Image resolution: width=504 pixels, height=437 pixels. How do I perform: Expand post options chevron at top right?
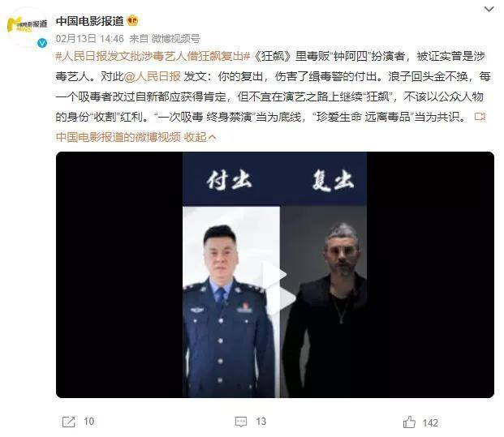(x=489, y=9)
